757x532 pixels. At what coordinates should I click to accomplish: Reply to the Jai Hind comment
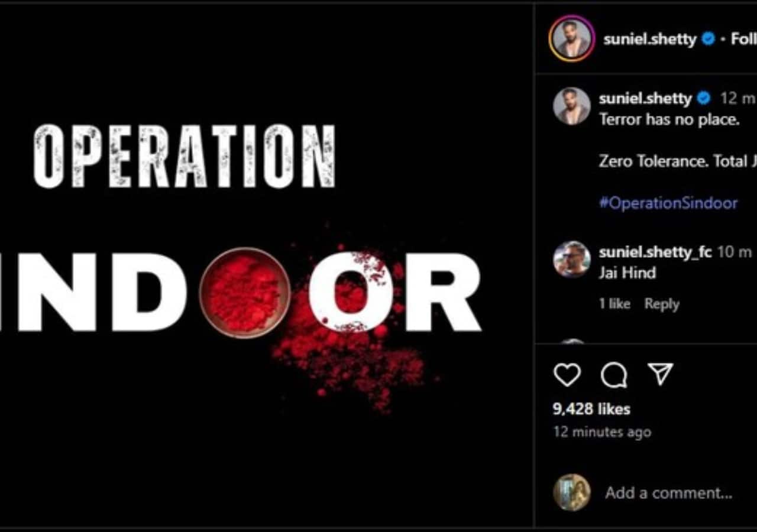662,304
